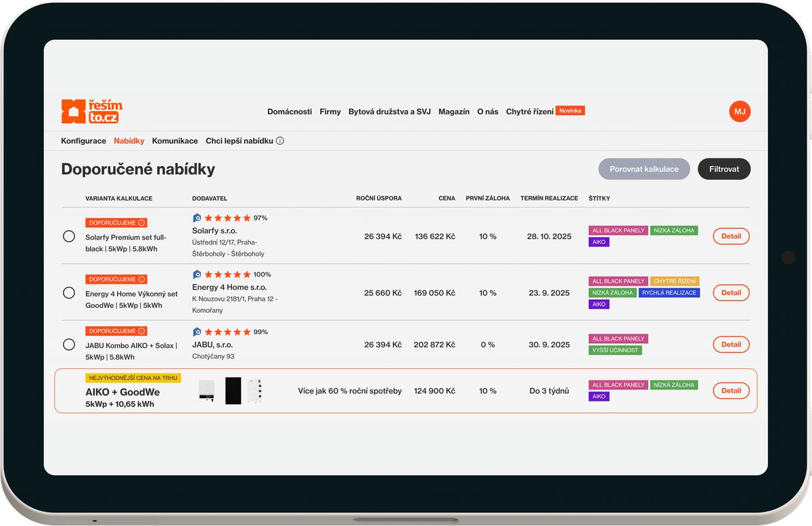
Task: Click the Porovnat kalkulace button
Action: coord(644,169)
